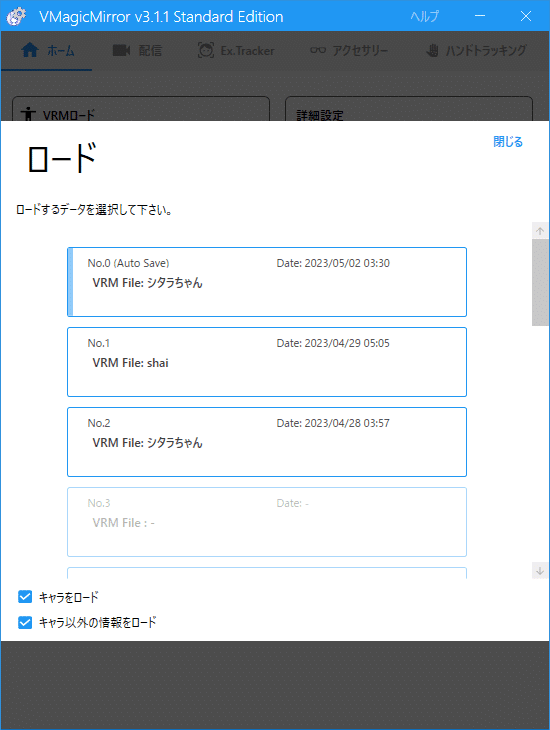550x730 pixels.
Task: Select empty save slot No.3
Action: [x=267, y=522]
